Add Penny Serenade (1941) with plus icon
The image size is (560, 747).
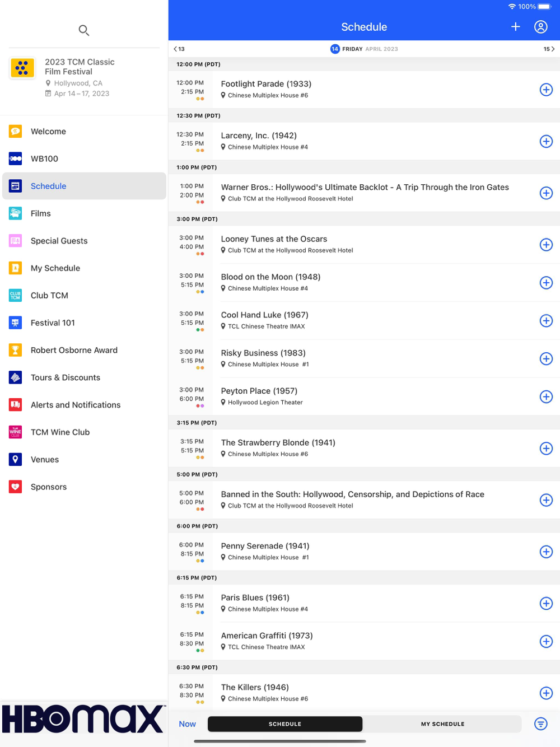[x=546, y=552]
